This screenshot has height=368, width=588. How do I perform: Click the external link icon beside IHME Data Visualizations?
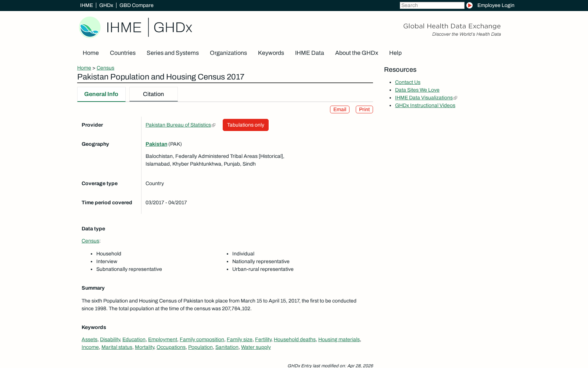point(455,98)
